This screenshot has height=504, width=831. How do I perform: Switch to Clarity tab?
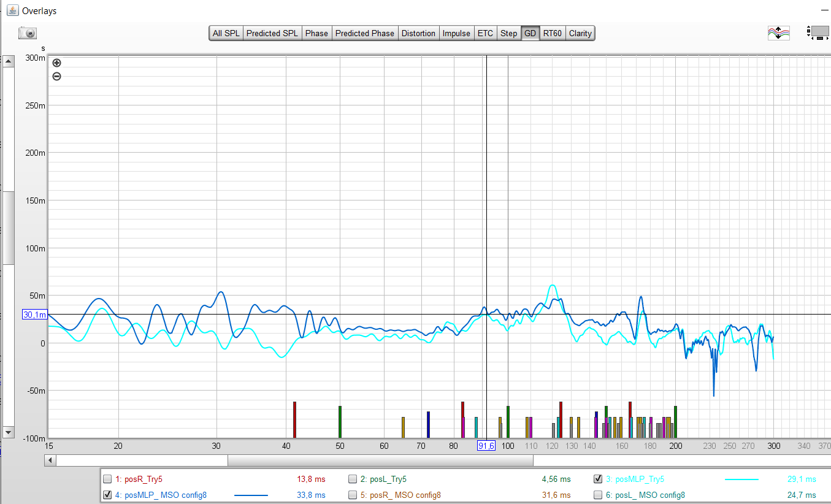click(580, 33)
